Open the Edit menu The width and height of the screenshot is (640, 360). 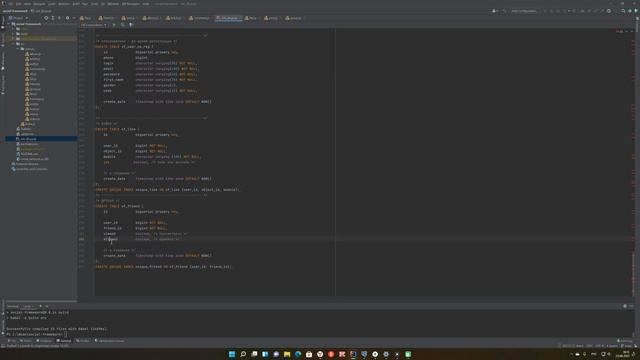(18, 4)
